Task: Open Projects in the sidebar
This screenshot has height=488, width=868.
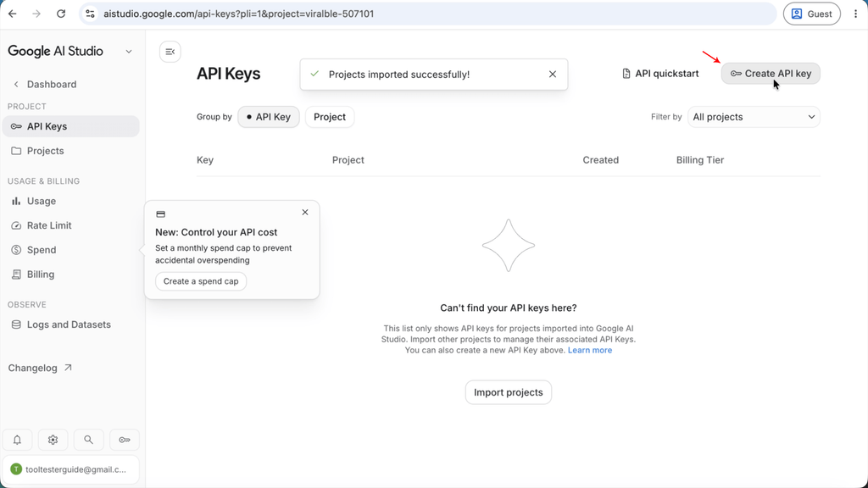Action: coord(71,151)
